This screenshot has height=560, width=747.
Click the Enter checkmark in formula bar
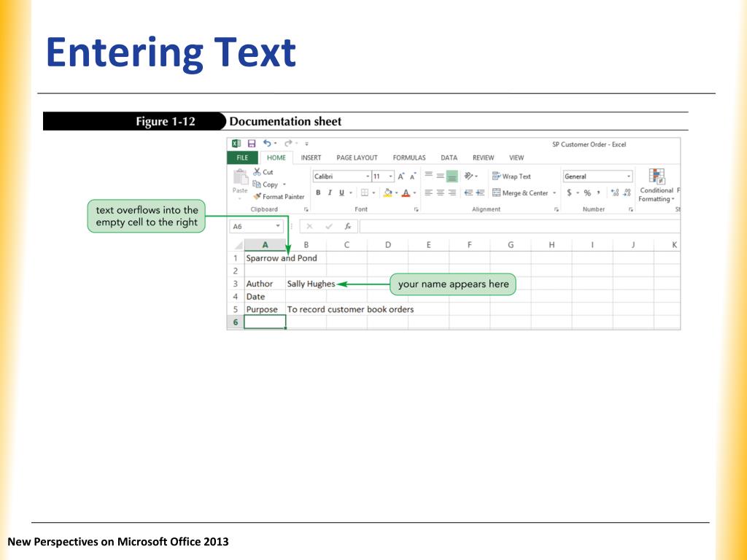tap(329, 226)
